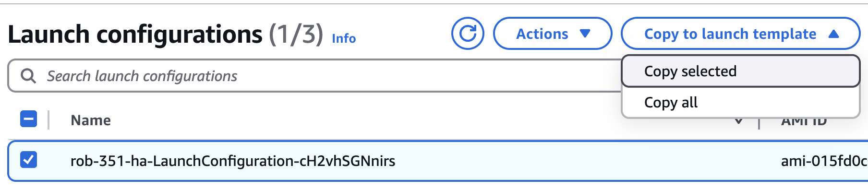Open the Actions dropdown

coord(553,34)
